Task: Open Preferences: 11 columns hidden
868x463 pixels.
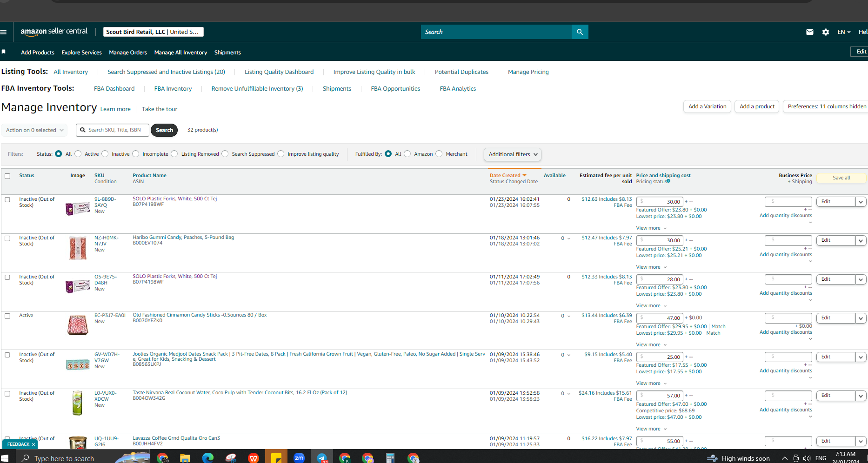Action: (x=827, y=106)
